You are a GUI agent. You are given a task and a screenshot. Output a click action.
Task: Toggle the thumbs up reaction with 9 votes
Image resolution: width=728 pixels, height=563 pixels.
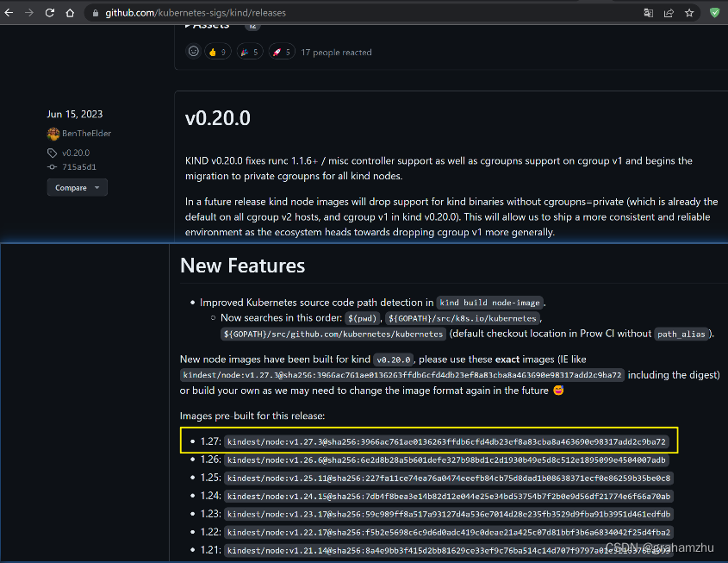(x=218, y=52)
